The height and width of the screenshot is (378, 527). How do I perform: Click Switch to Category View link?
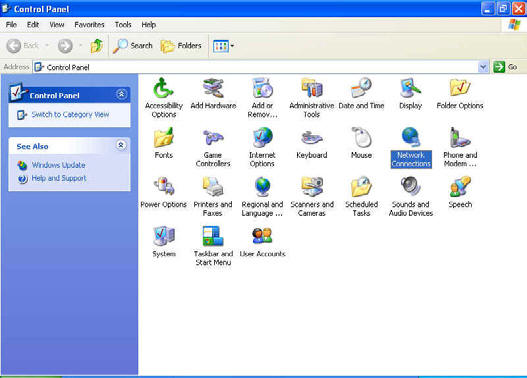70,115
